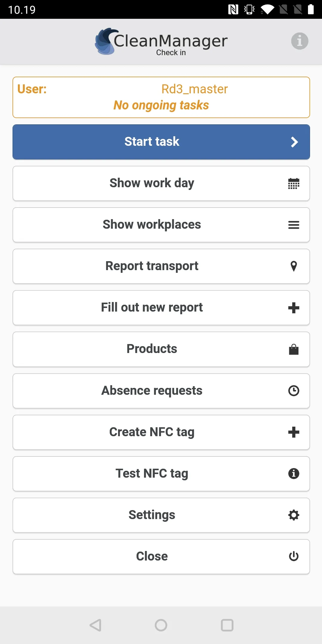Tap the location pin icon for transport
Image resolution: width=322 pixels, height=644 pixels.
(x=294, y=266)
